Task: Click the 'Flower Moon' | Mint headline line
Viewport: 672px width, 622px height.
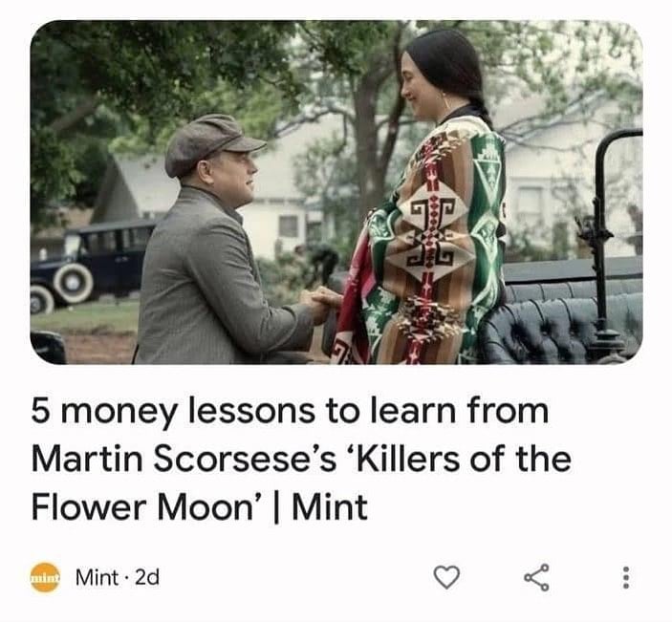Action: pos(199,506)
